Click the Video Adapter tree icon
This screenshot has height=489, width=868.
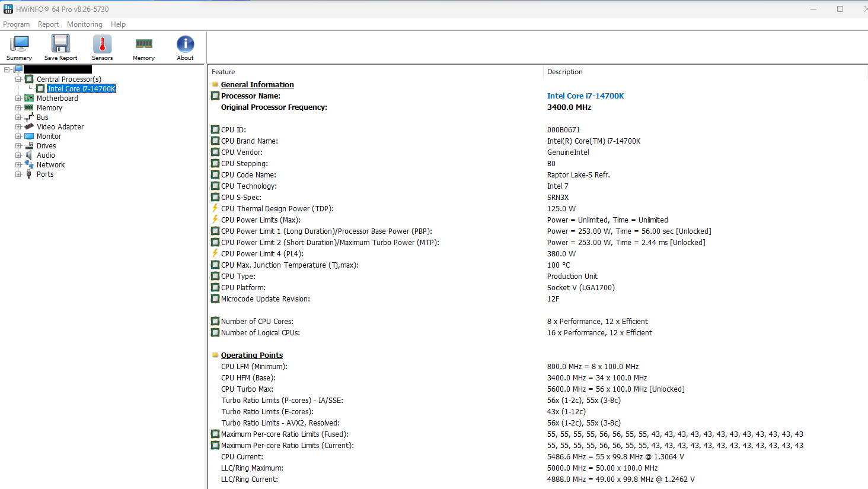click(29, 127)
